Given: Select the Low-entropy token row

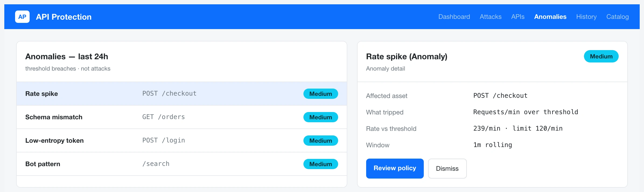Looking at the screenshot, I should [x=182, y=141].
